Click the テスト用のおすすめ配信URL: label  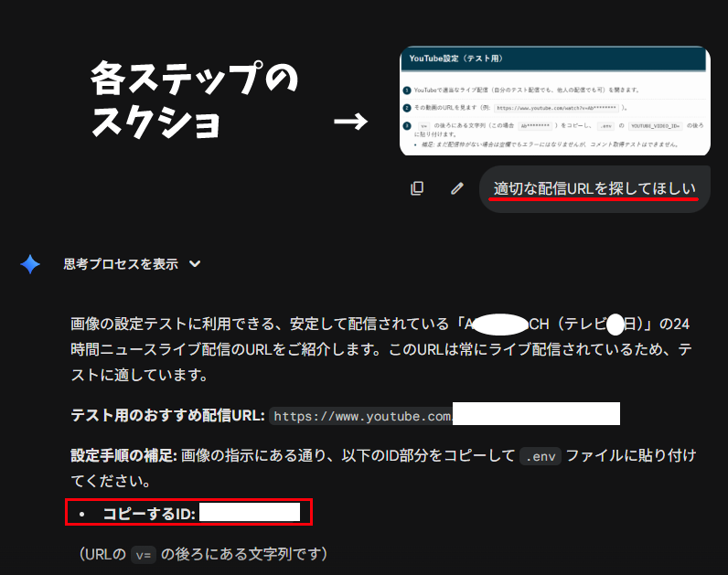point(167,415)
